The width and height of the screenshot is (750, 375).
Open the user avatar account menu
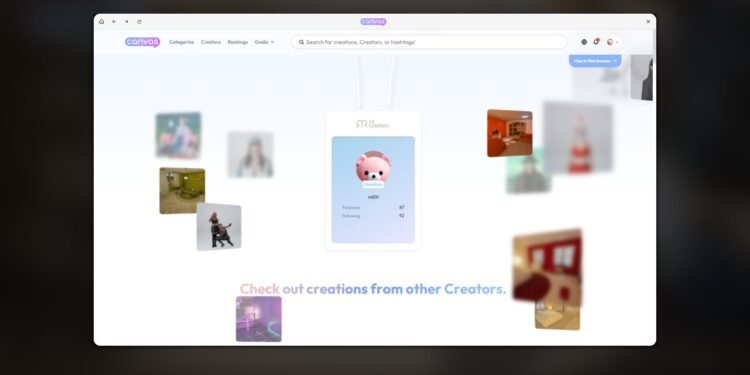(613, 42)
